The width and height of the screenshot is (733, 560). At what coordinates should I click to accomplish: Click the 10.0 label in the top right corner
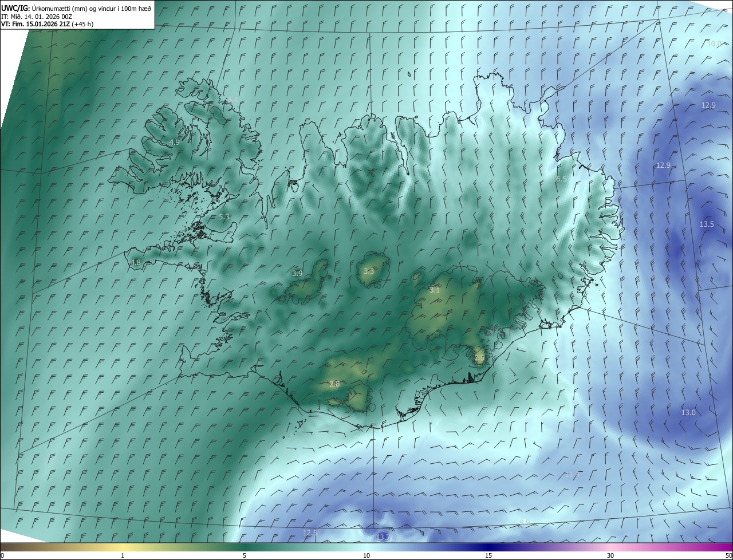pos(714,44)
